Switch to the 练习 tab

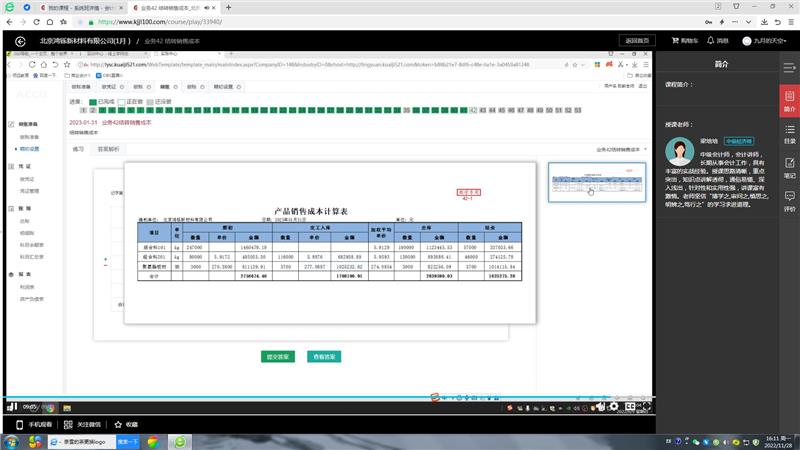click(79, 148)
